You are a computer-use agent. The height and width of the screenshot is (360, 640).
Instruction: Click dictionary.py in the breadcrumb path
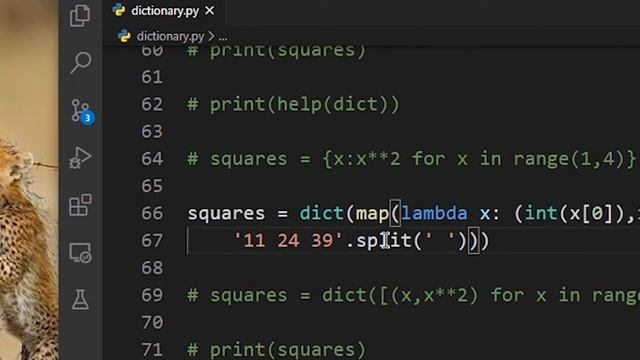click(170, 36)
